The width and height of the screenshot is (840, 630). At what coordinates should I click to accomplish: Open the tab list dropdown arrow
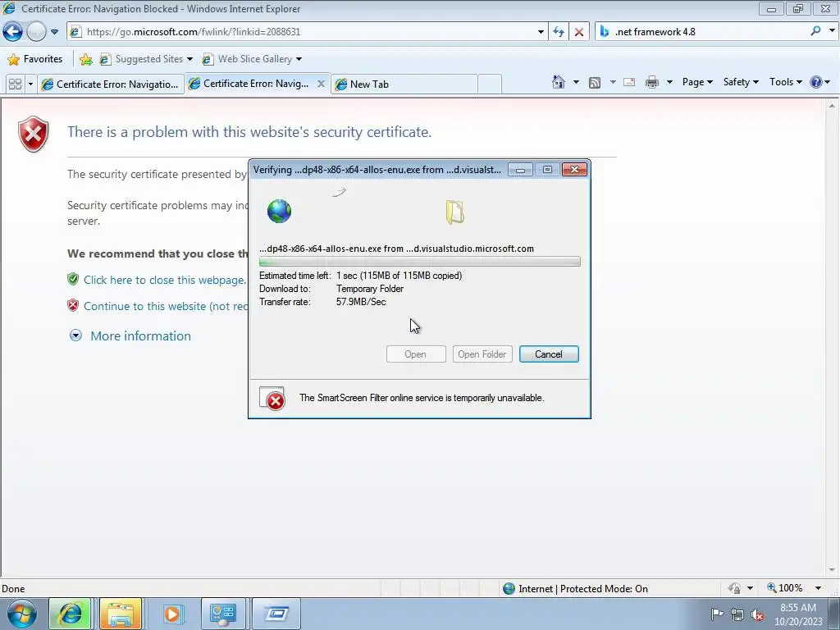30,84
